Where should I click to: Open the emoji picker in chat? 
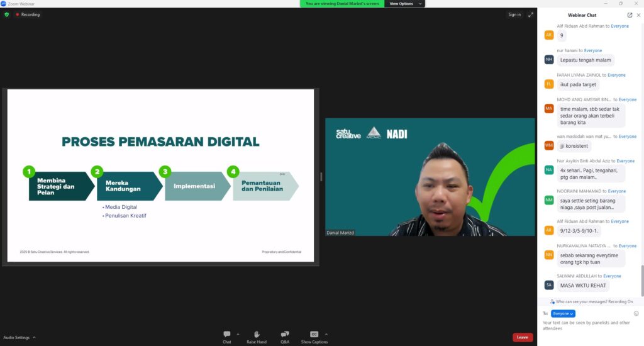[x=636, y=313]
